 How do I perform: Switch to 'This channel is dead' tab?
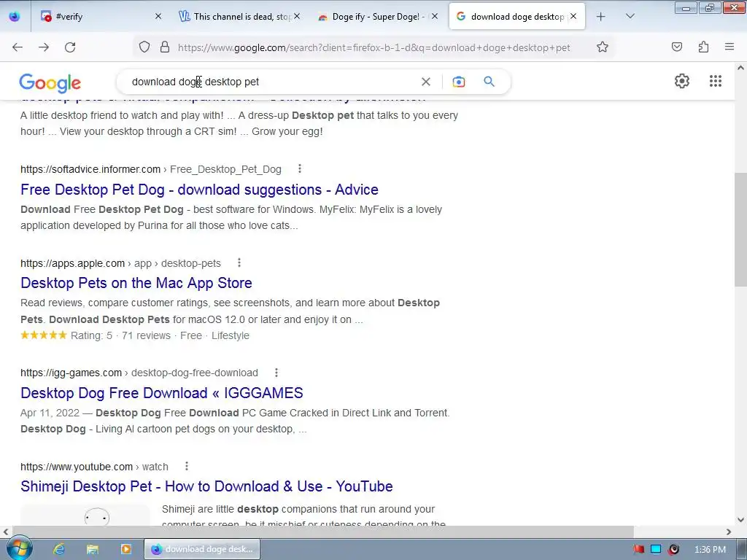[x=239, y=16]
